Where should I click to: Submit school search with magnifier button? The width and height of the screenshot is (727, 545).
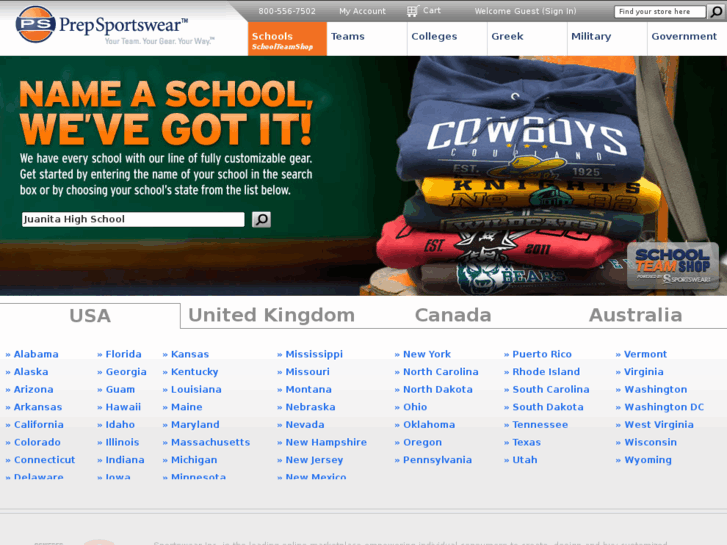[x=261, y=219]
